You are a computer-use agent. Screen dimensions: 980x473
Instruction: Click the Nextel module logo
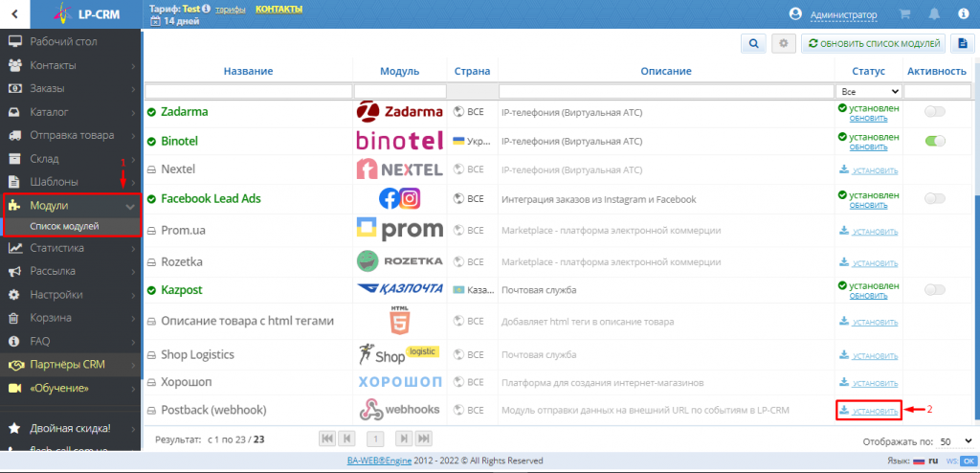coord(399,169)
